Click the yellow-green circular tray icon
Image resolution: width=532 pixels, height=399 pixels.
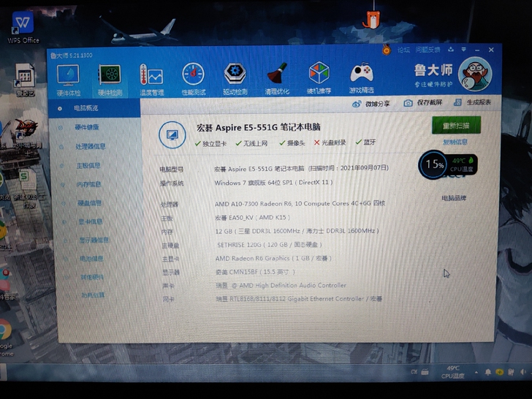point(499,372)
